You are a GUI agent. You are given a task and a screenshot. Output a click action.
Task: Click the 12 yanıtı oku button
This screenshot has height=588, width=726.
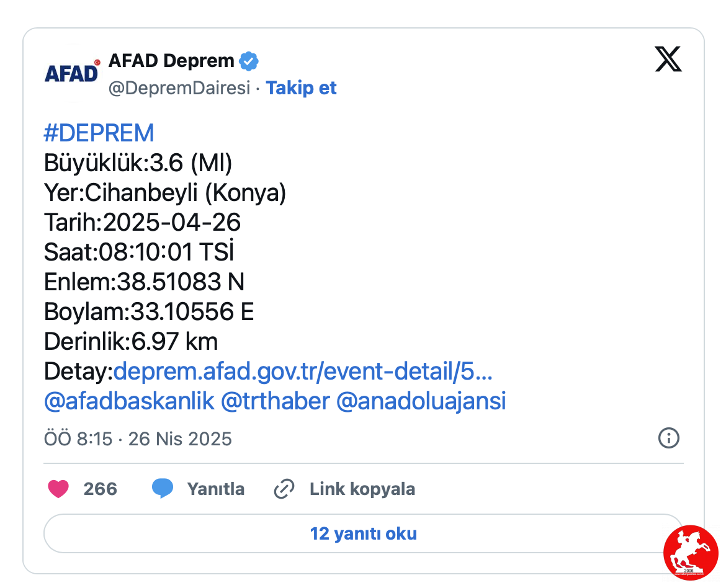pyautogui.click(x=364, y=533)
